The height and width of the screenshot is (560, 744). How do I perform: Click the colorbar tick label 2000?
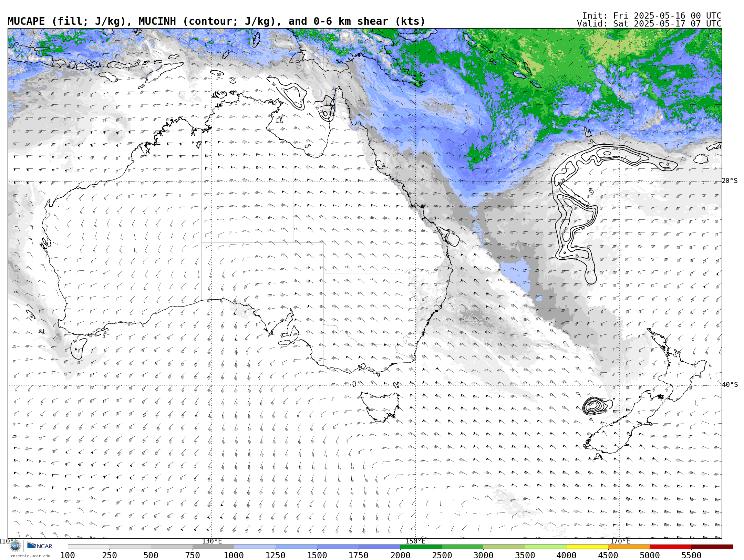(x=400, y=556)
